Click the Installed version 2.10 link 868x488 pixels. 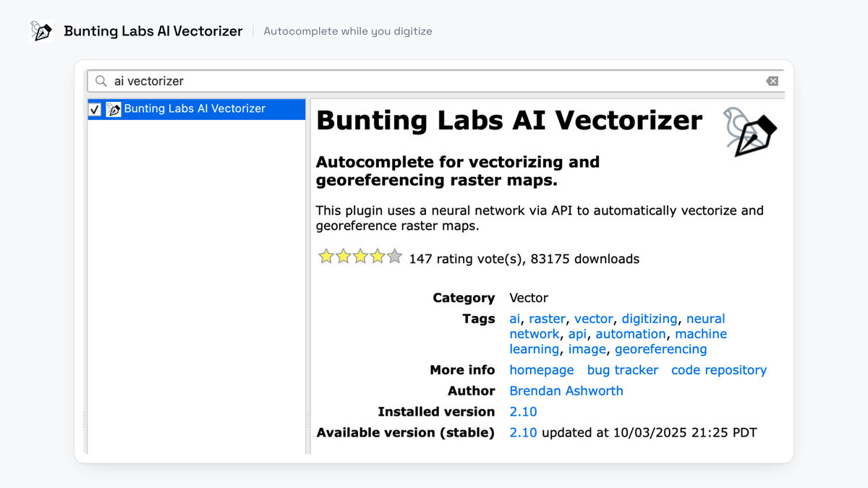[523, 412]
